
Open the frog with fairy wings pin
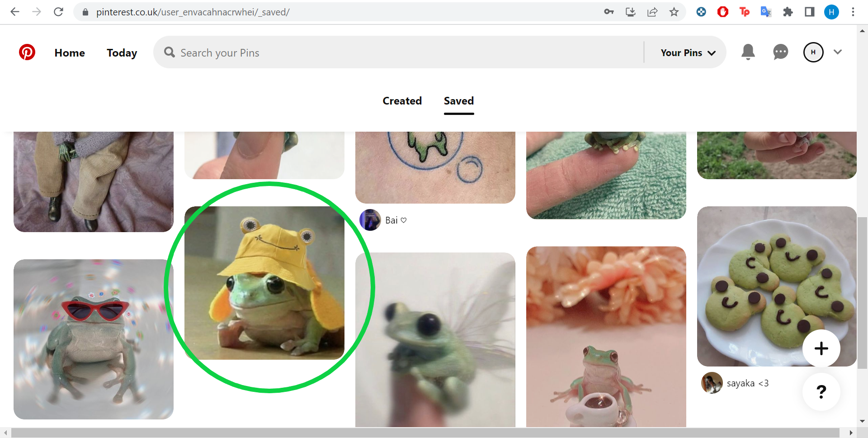pos(435,340)
